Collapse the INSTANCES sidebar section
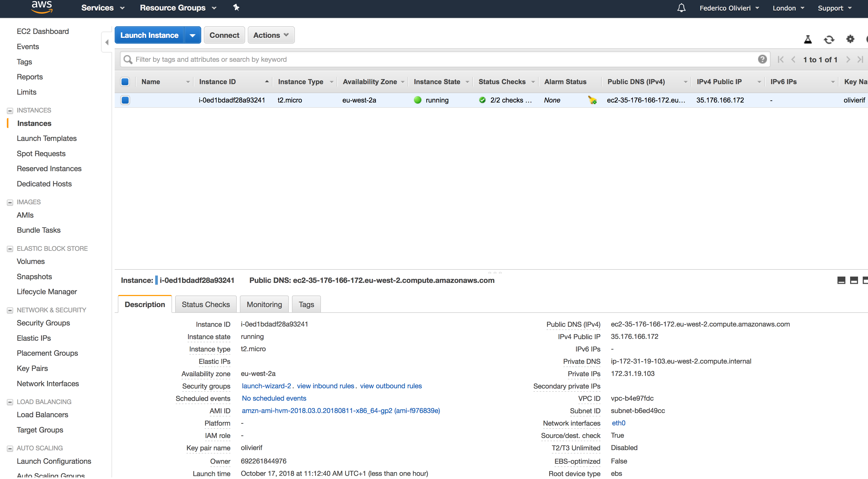 10,110
